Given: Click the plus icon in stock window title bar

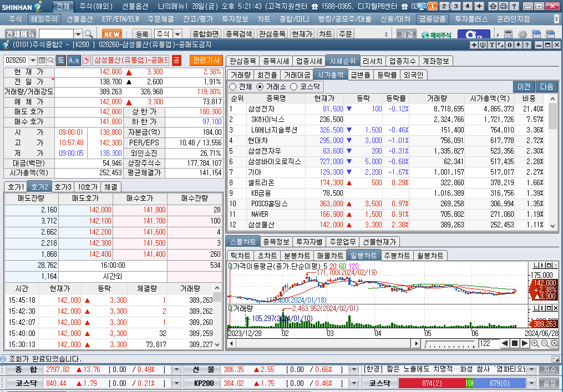Looking at the screenshot, I should pyautogui.click(x=474, y=45).
